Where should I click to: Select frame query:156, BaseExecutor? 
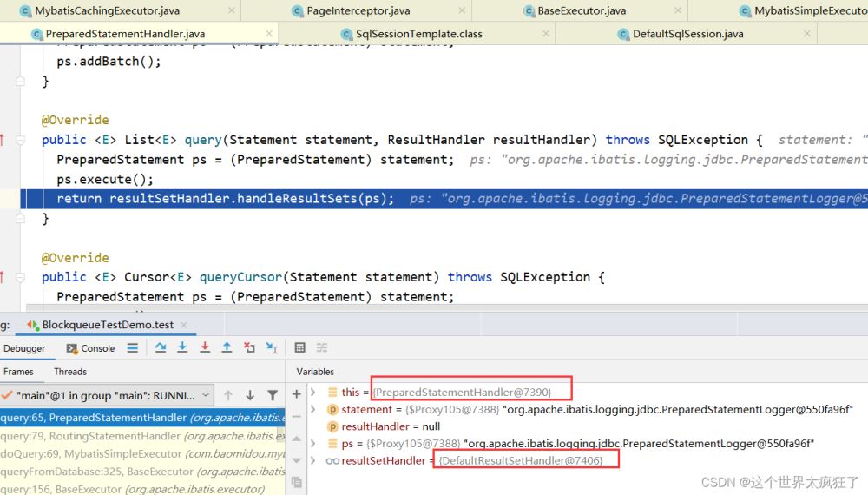pyautogui.click(x=142, y=489)
